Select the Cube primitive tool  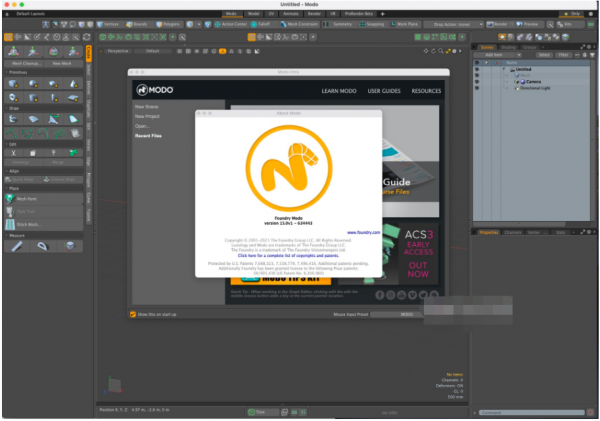click(x=13, y=83)
